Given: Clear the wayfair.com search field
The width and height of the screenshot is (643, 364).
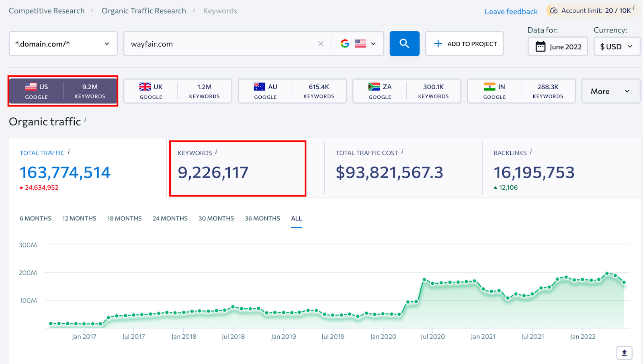Looking at the screenshot, I should [x=321, y=44].
